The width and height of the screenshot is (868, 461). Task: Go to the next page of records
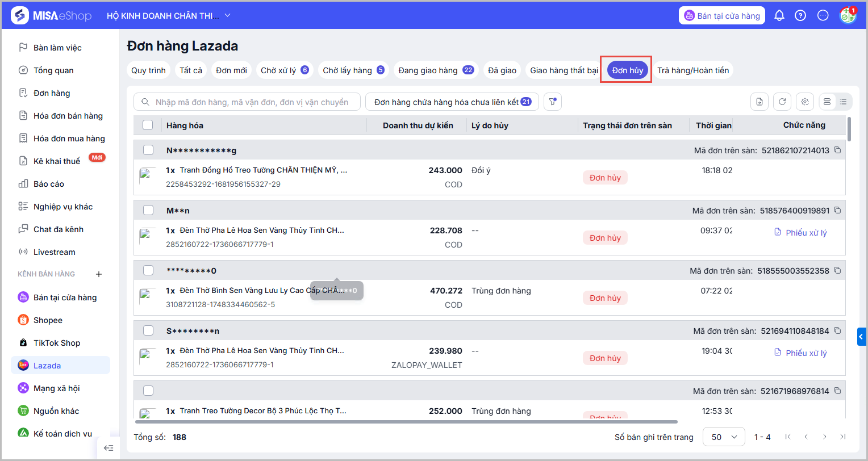(x=824, y=437)
